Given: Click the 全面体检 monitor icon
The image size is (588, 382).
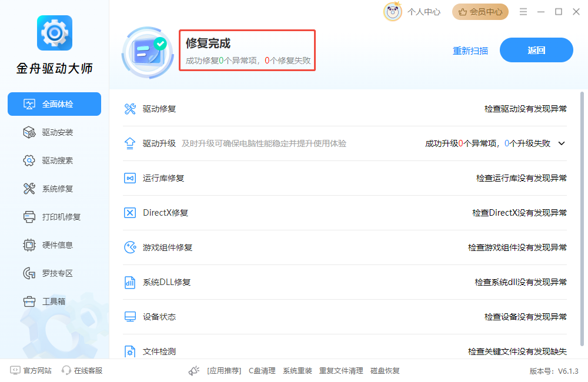Looking at the screenshot, I should pos(29,104).
